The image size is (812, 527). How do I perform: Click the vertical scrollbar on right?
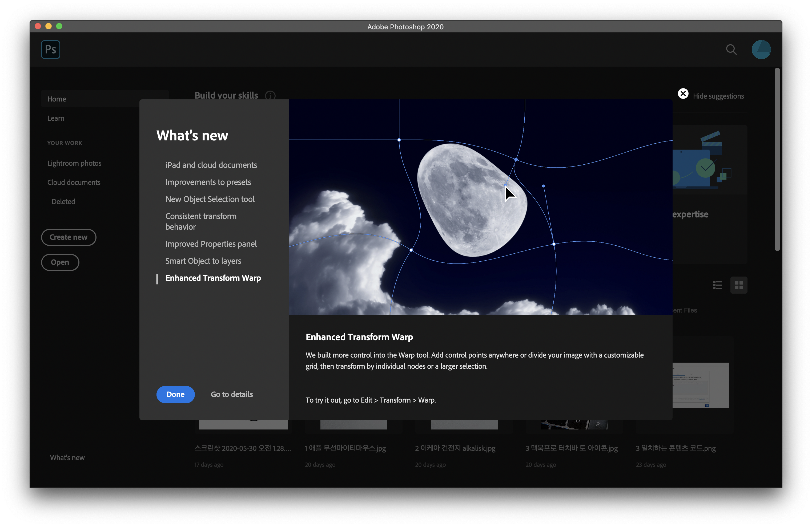(x=777, y=159)
